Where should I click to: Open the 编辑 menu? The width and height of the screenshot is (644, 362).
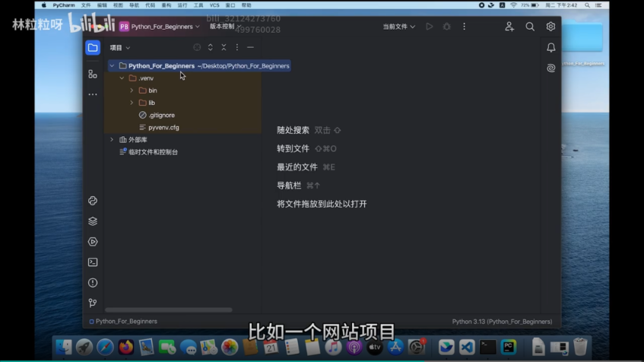(x=102, y=5)
